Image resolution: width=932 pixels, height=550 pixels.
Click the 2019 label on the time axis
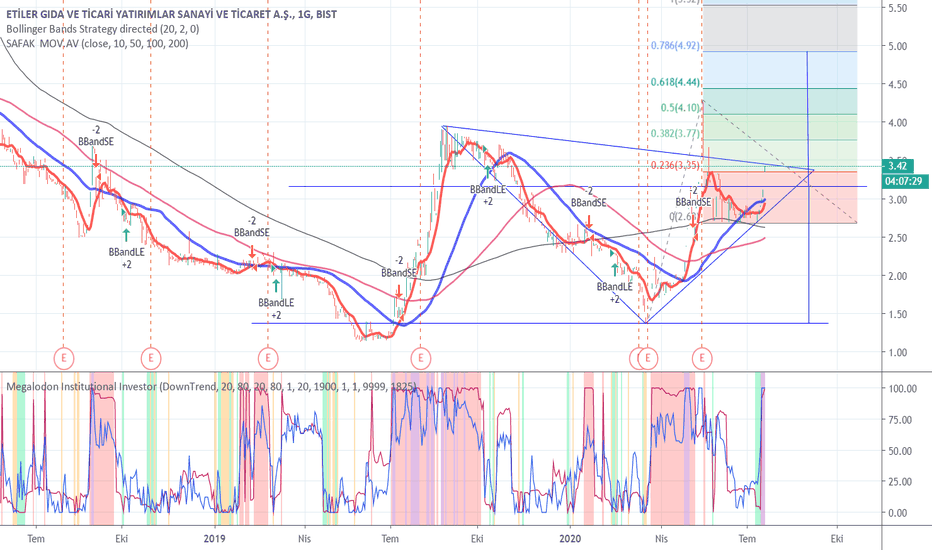214,539
